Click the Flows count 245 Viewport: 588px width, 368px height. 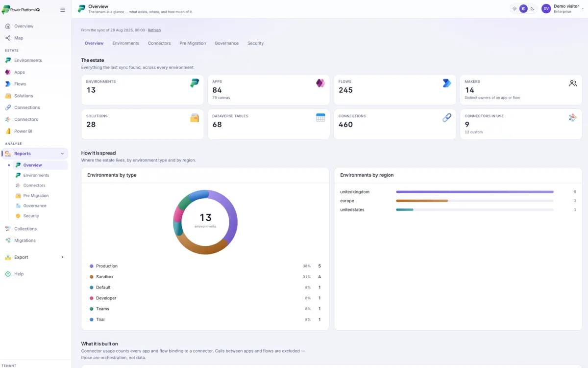click(x=345, y=90)
